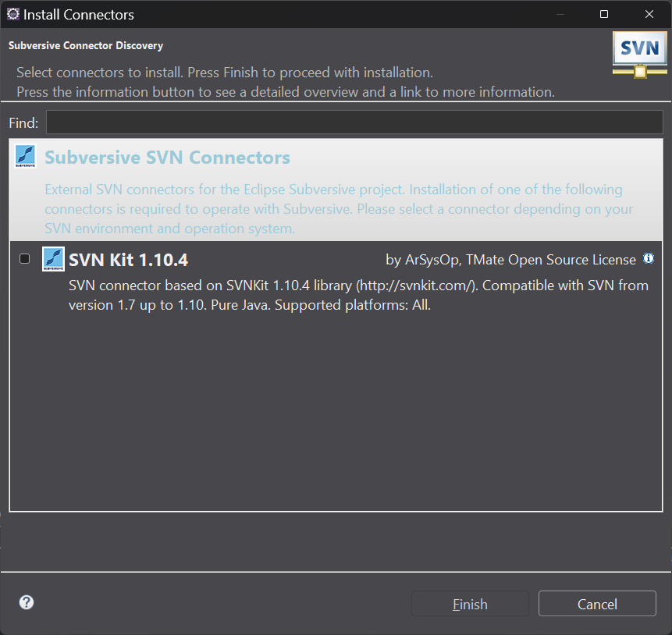Open the SVN Kit information button
672x635 pixels.
pyautogui.click(x=649, y=258)
